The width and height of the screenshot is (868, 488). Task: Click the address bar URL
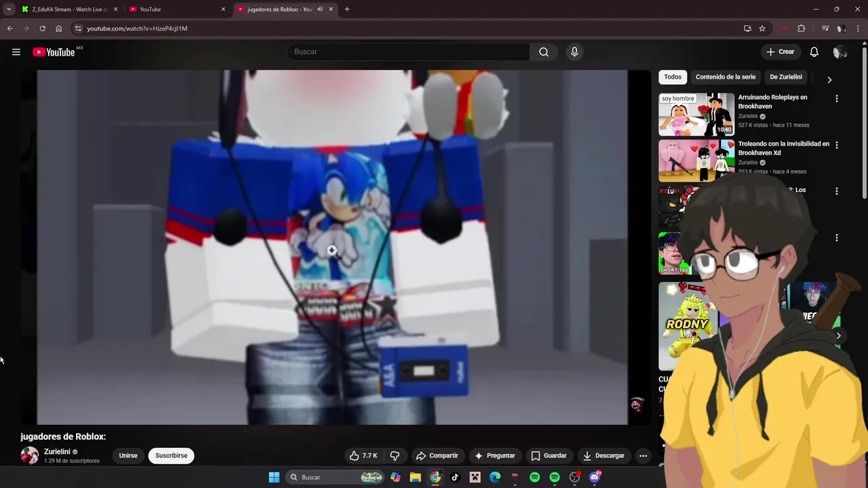point(137,28)
